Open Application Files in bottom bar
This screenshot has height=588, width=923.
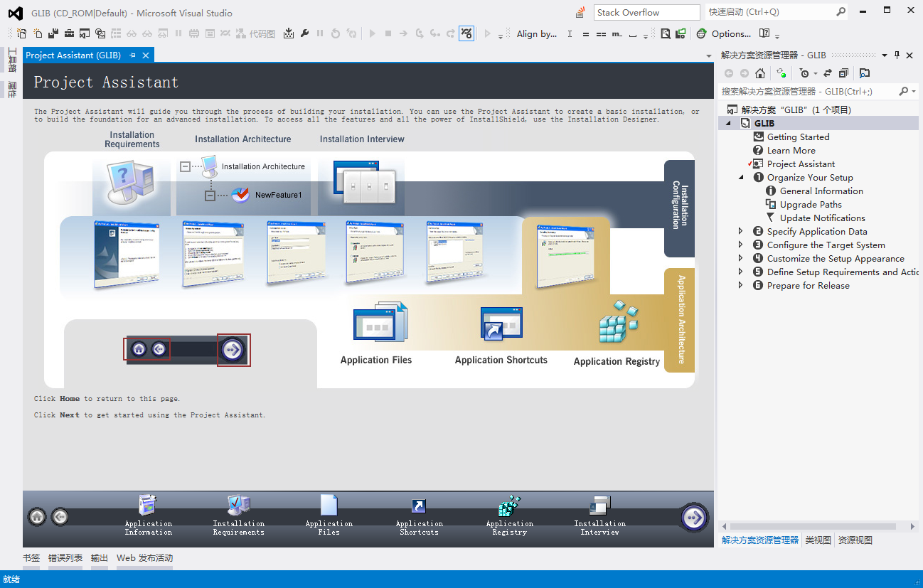coord(329,515)
